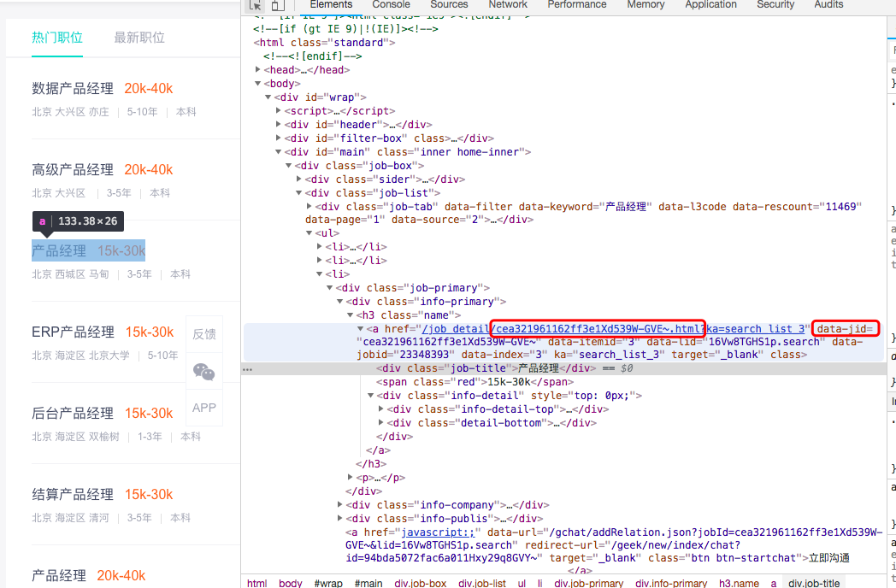Click the three-dots gutter icon beside job-title row
This screenshot has width=896, height=588.
tap(247, 369)
